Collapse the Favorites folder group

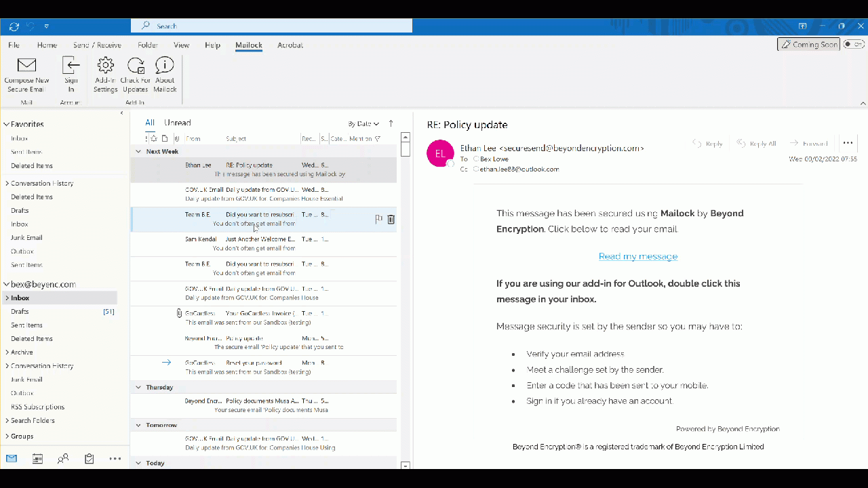pos(7,125)
